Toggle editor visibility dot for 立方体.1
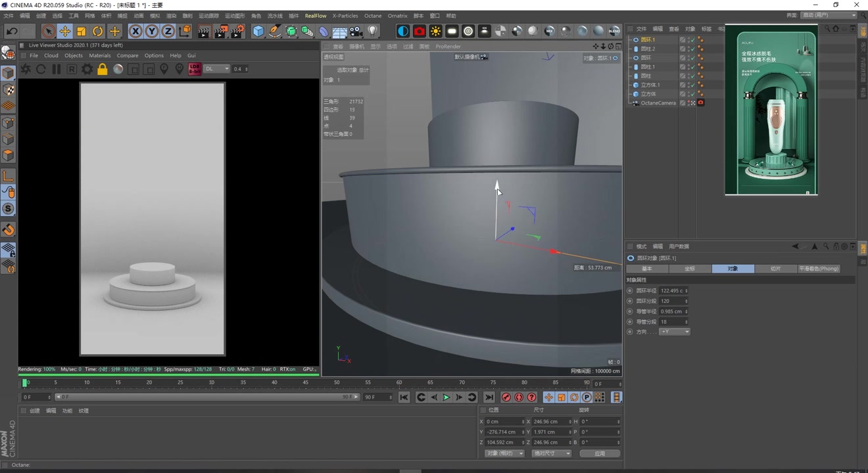This screenshot has height=473, width=868. (x=689, y=83)
